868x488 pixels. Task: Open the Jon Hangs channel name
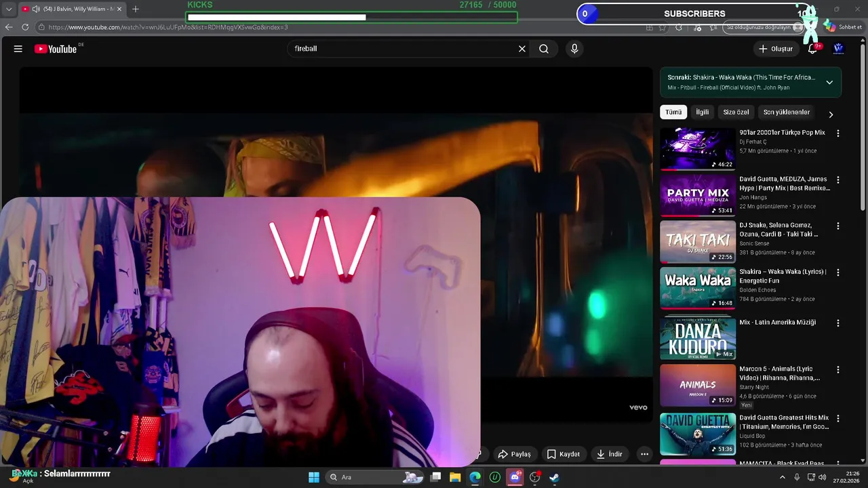coord(753,197)
